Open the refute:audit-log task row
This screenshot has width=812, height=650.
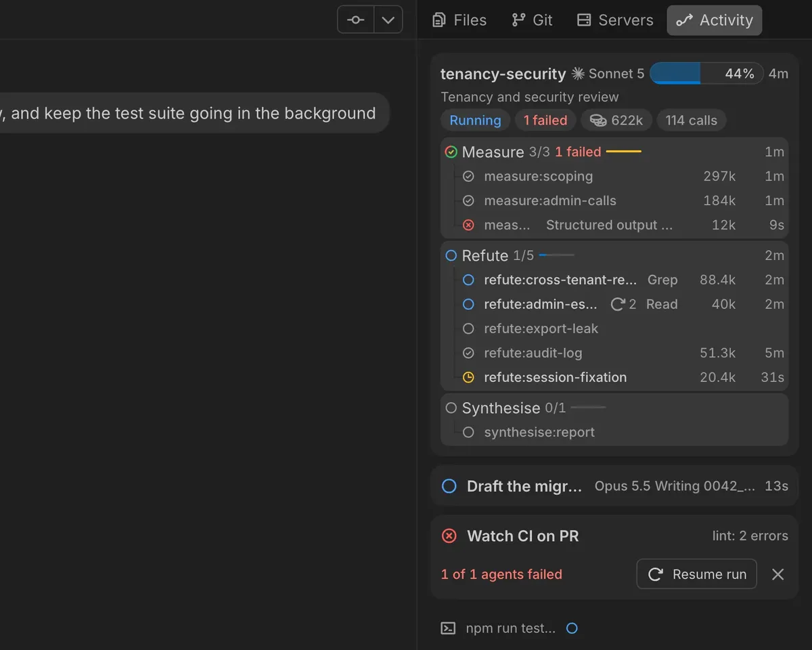click(623, 353)
